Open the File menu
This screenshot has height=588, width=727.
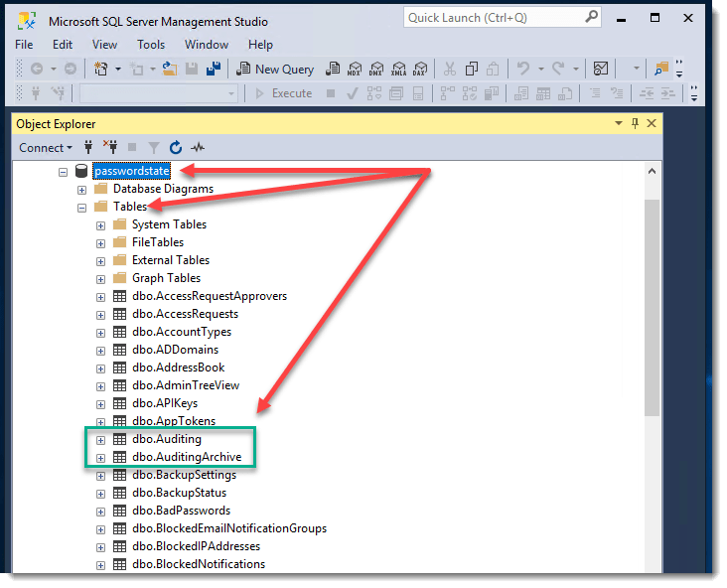coord(24,45)
